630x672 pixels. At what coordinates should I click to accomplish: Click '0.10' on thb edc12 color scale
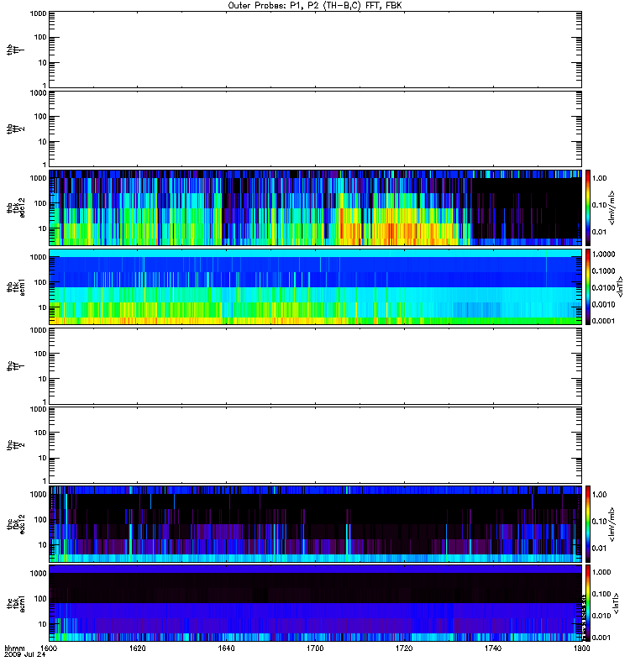(599, 205)
